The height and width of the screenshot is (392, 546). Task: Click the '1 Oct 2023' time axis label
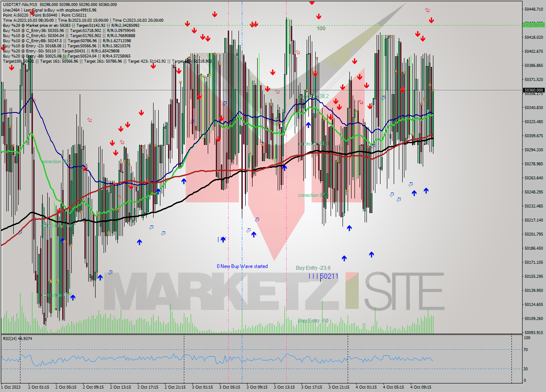point(11,387)
